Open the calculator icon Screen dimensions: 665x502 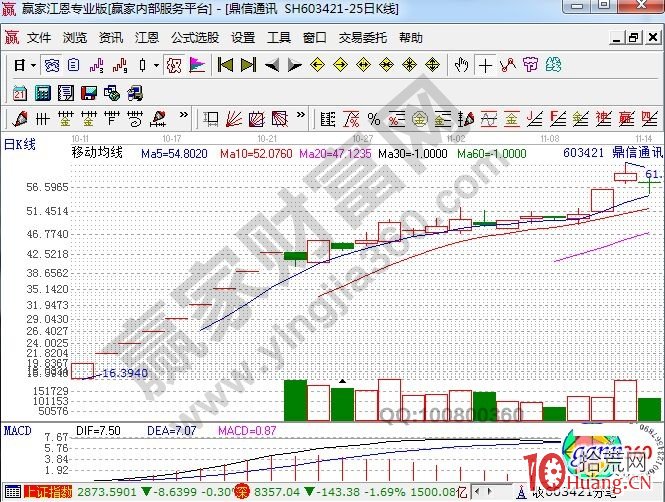coord(43,93)
